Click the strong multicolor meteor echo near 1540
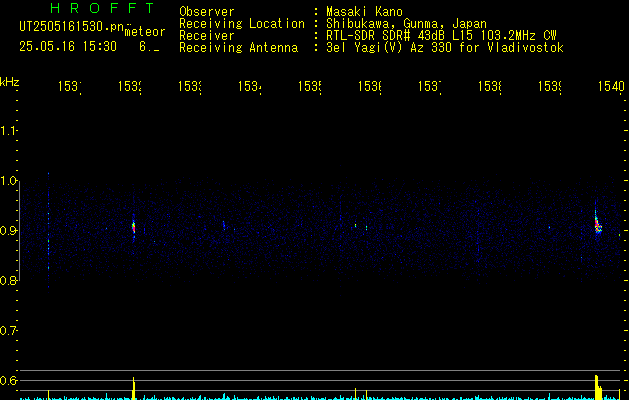Image resolution: width=629 pixels, height=400 pixels. pos(597,224)
